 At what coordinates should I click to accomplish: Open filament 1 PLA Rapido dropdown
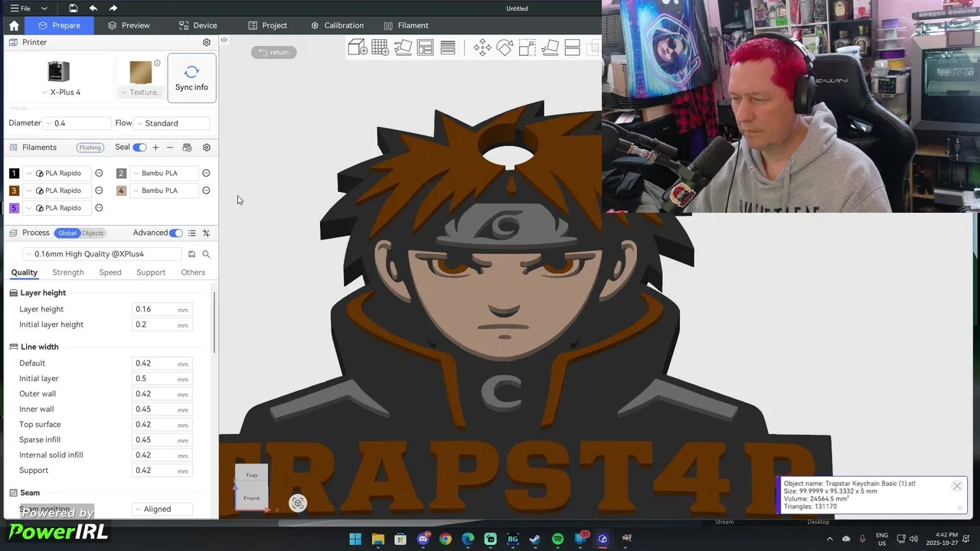pos(57,173)
